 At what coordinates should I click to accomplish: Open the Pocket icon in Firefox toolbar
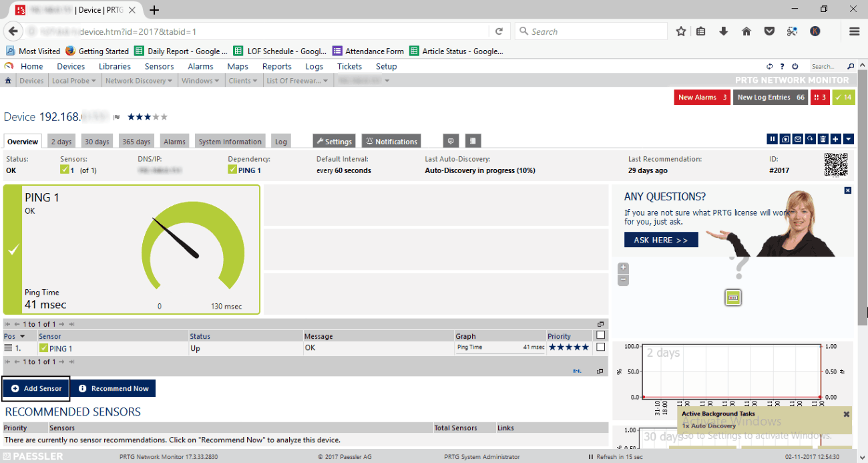[x=769, y=31]
